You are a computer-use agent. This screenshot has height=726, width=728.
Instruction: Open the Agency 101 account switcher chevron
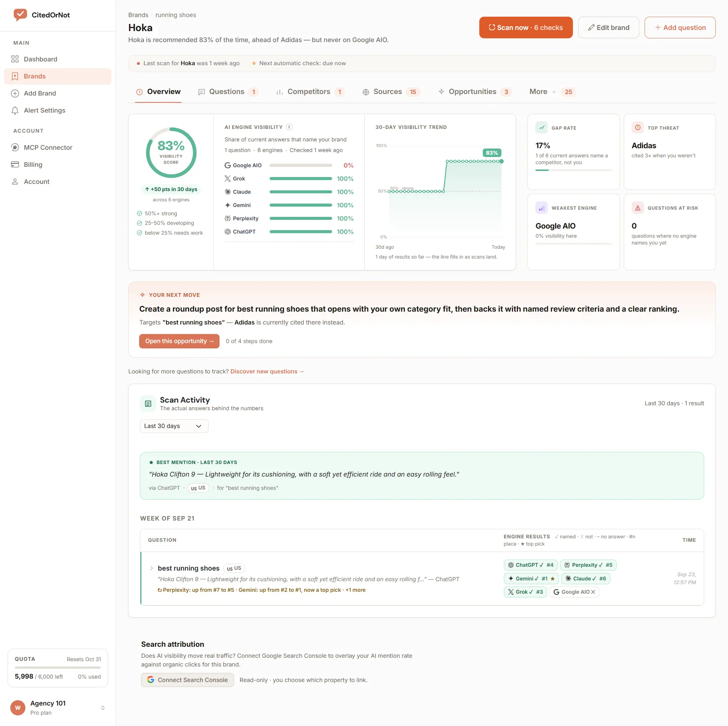click(x=103, y=708)
